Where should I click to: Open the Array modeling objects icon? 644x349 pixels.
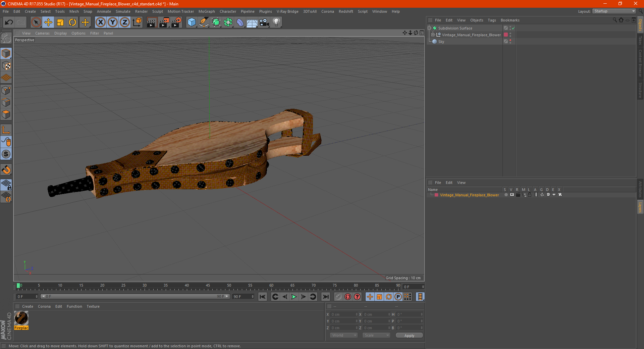point(228,22)
